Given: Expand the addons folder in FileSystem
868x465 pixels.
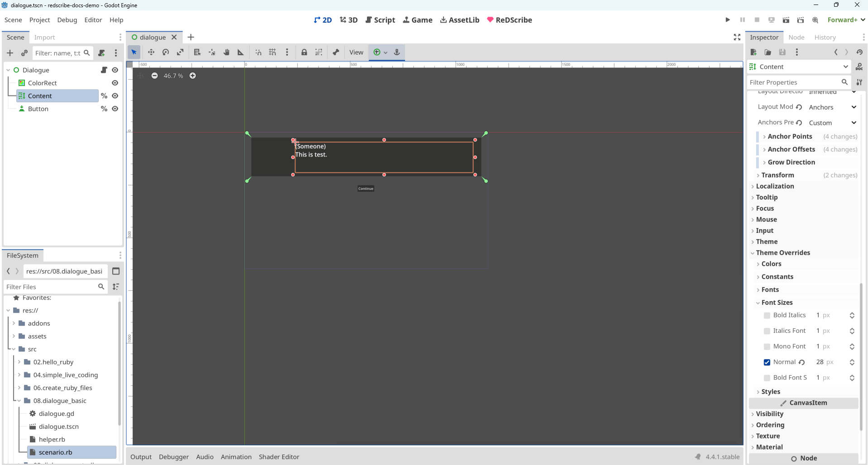Looking at the screenshot, I should [x=14, y=323].
